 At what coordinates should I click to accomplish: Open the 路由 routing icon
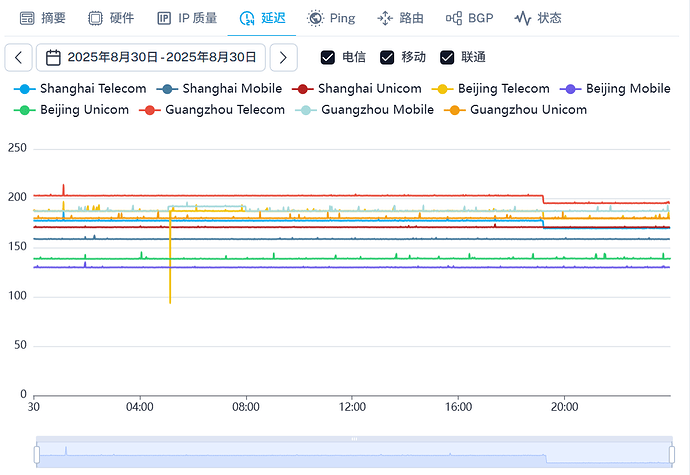[385, 18]
